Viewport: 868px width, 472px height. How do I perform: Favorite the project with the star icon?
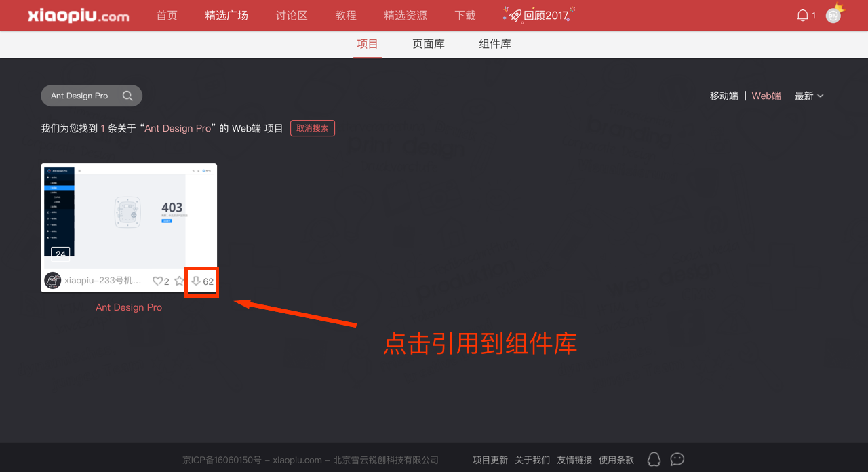[x=179, y=280]
